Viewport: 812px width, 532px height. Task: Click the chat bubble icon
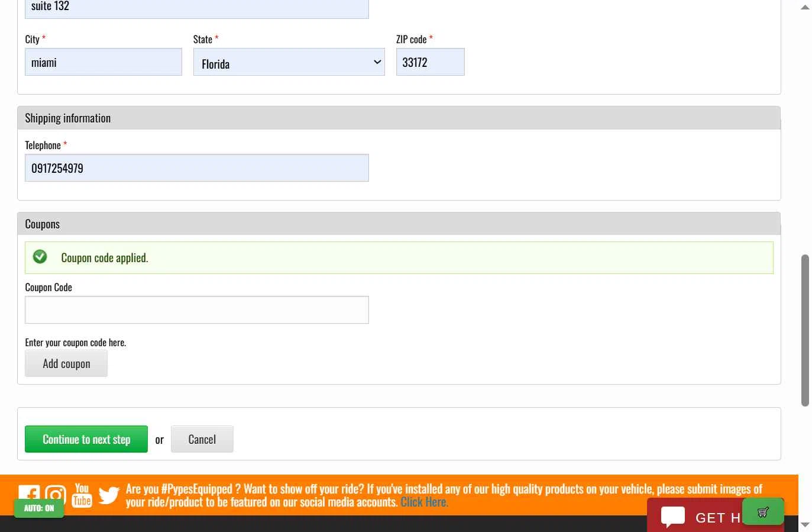click(673, 517)
